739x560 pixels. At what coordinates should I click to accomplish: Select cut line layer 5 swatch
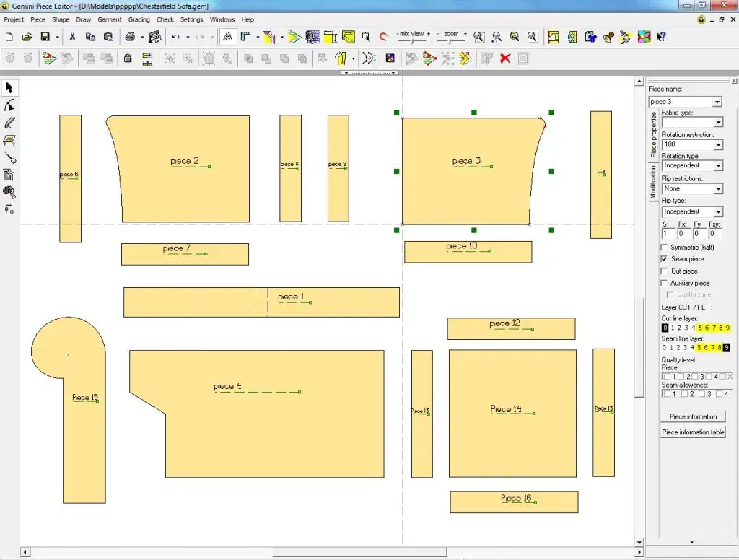point(700,328)
